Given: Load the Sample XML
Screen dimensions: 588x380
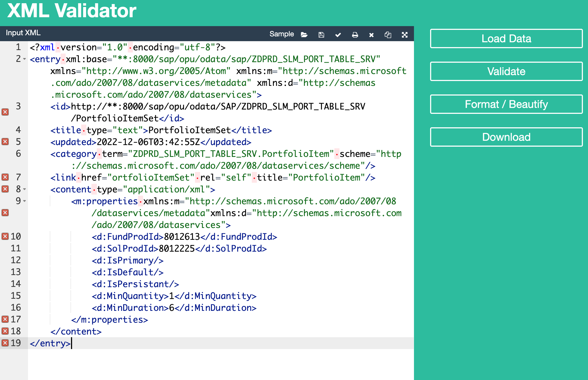Looking at the screenshot, I should click(281, 34).
